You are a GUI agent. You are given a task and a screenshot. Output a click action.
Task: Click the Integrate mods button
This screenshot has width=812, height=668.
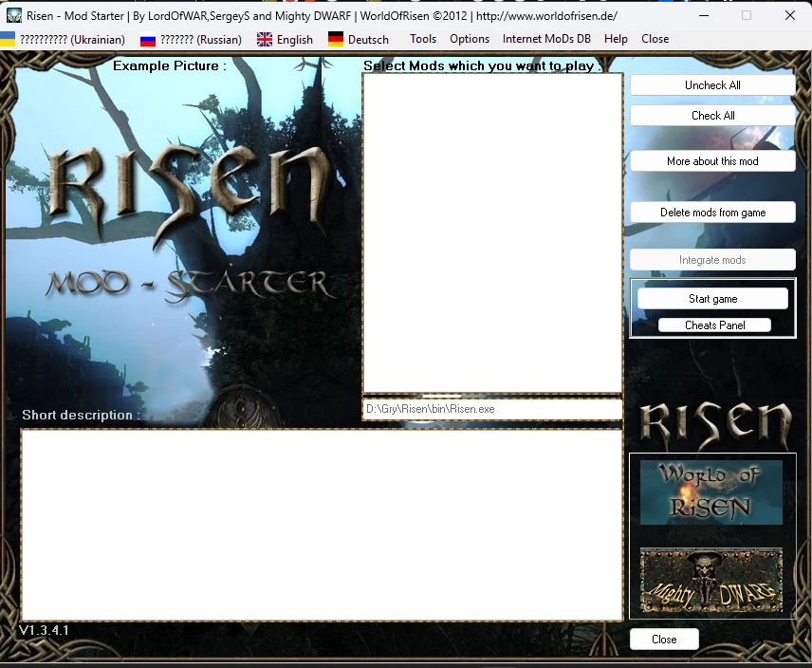tap(712, 260)
